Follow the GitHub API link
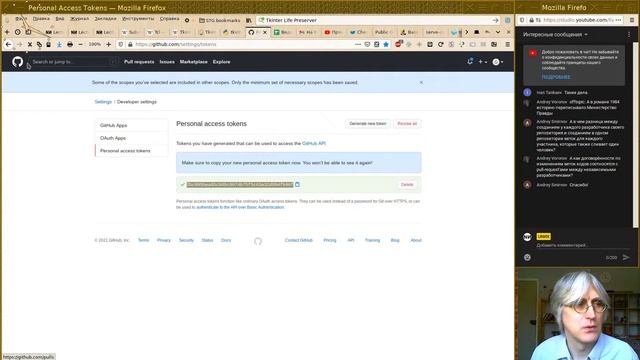Viewport: 640px width, 360px height. [313, 144]
